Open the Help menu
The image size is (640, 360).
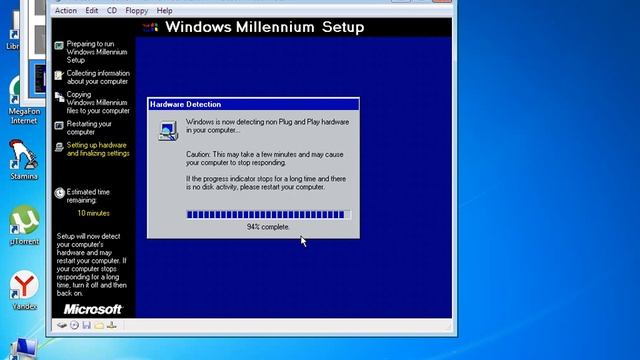pyautogui.click(x=164, y=11)
